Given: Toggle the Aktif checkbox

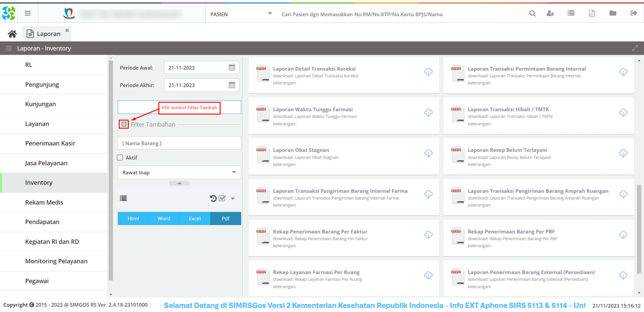Looking at the screenshot, I should point(120,158).
